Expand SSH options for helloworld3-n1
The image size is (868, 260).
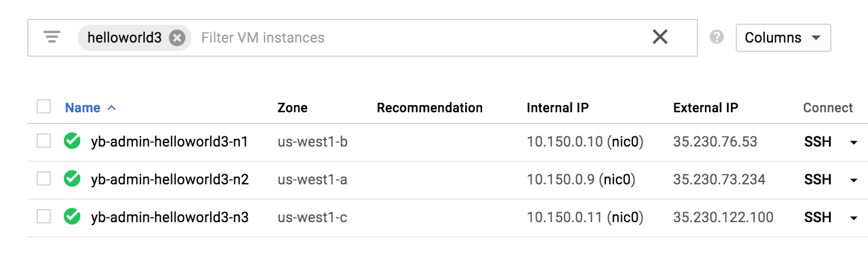(x=853, y=142)
